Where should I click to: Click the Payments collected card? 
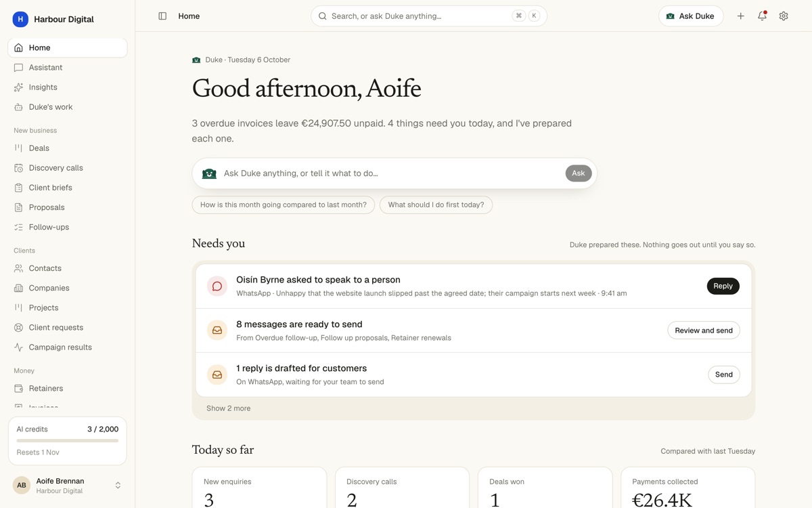pyautogui.click(x=687, y=488)
